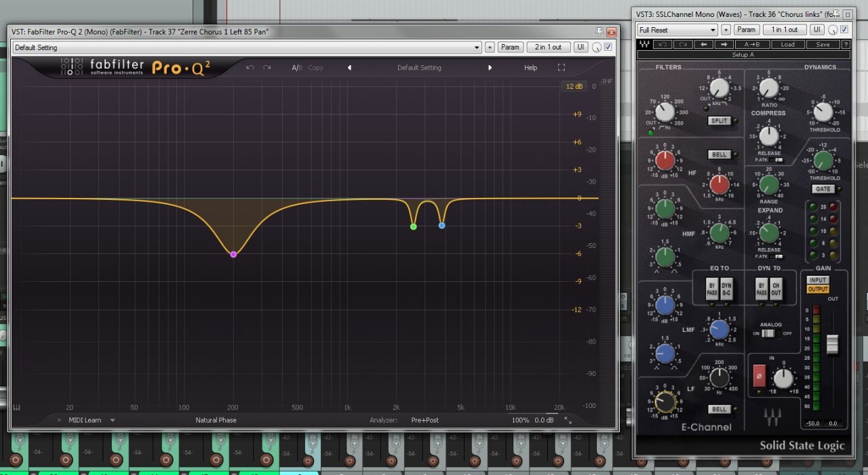Click the MIDI Learn label

tap(85, 420)
